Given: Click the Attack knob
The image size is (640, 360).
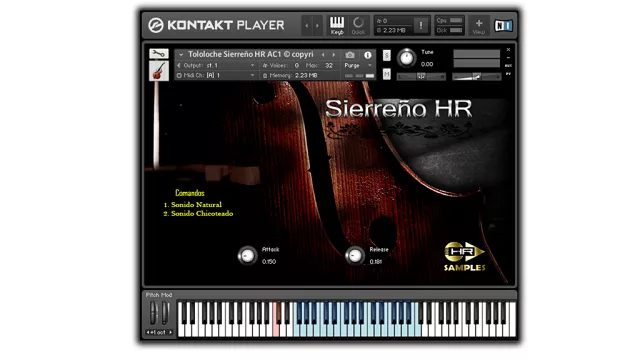Looking at the screenshot, I should click(x=247, y=256).
